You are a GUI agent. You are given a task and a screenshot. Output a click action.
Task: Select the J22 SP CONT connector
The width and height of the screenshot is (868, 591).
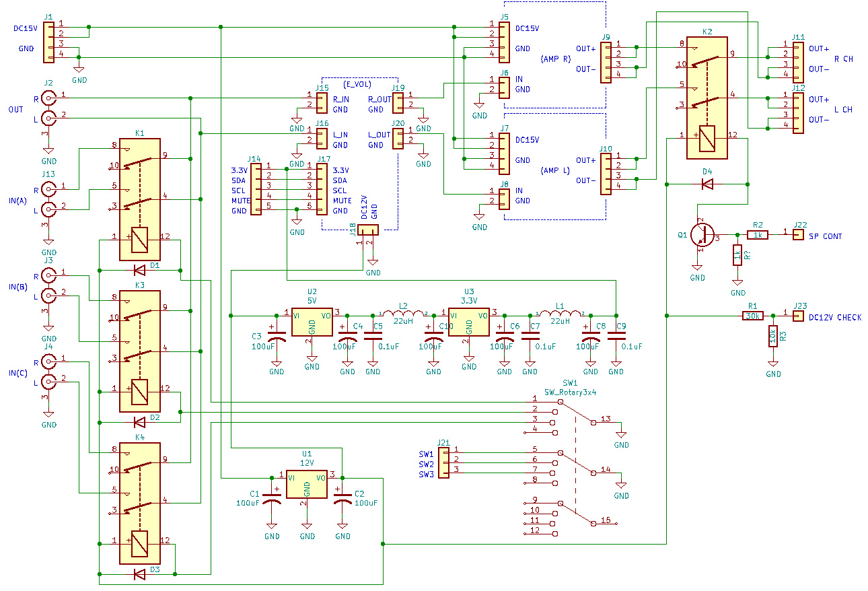[798, 234]
